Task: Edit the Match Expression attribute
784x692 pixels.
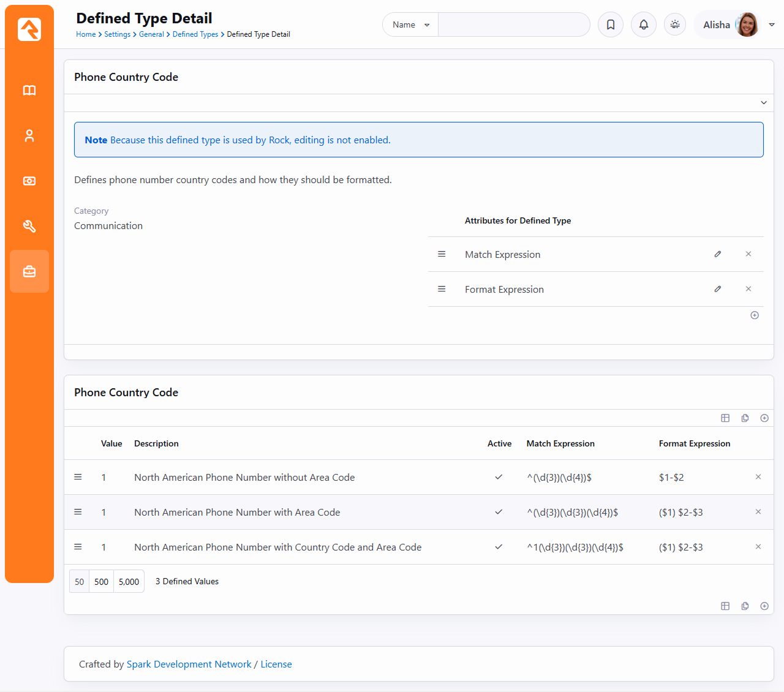Action: coord(717,254)
